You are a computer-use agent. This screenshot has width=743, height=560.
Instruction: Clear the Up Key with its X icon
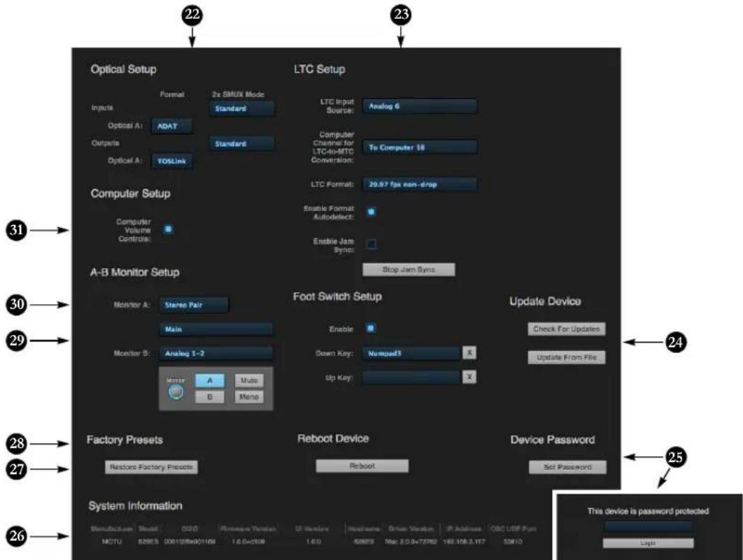[x=469, y=377]
